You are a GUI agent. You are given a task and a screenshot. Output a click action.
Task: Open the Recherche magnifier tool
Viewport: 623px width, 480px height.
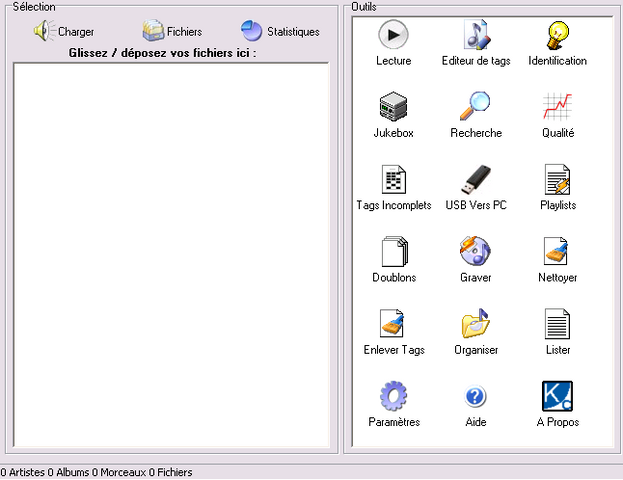tap(476, 115)
